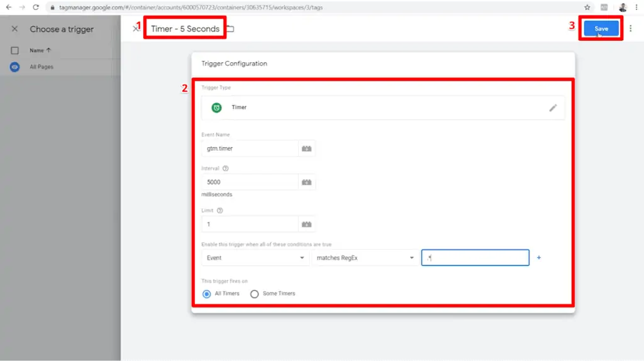
Task: Open the browser three-dot menu
Action: (x=636, y=7)
